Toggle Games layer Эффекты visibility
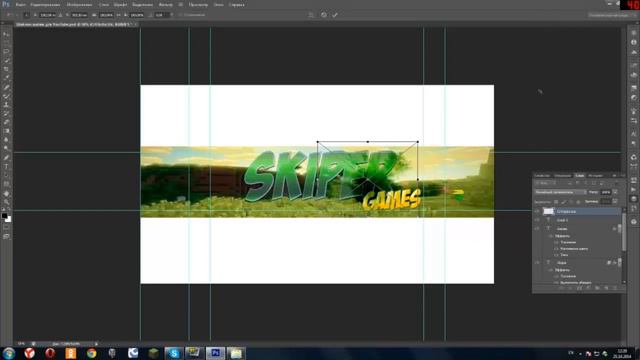 551,236
